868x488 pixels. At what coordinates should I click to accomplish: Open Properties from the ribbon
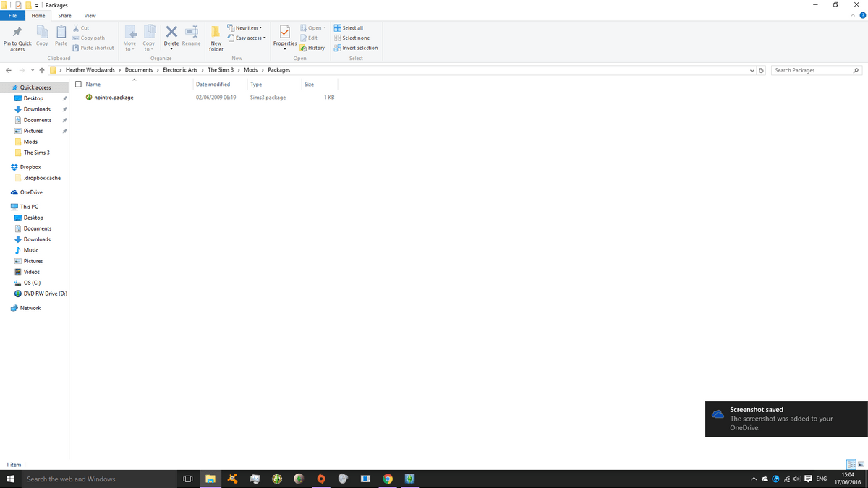(285, 35)
